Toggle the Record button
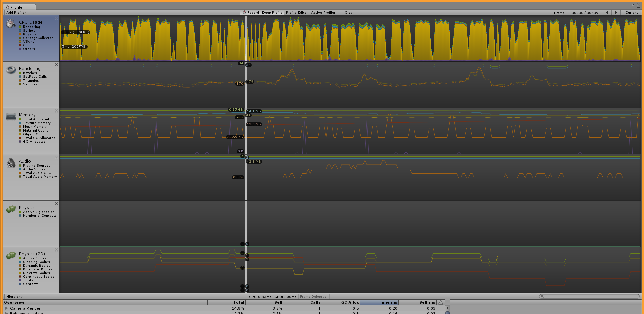 (x=251, y=13)
